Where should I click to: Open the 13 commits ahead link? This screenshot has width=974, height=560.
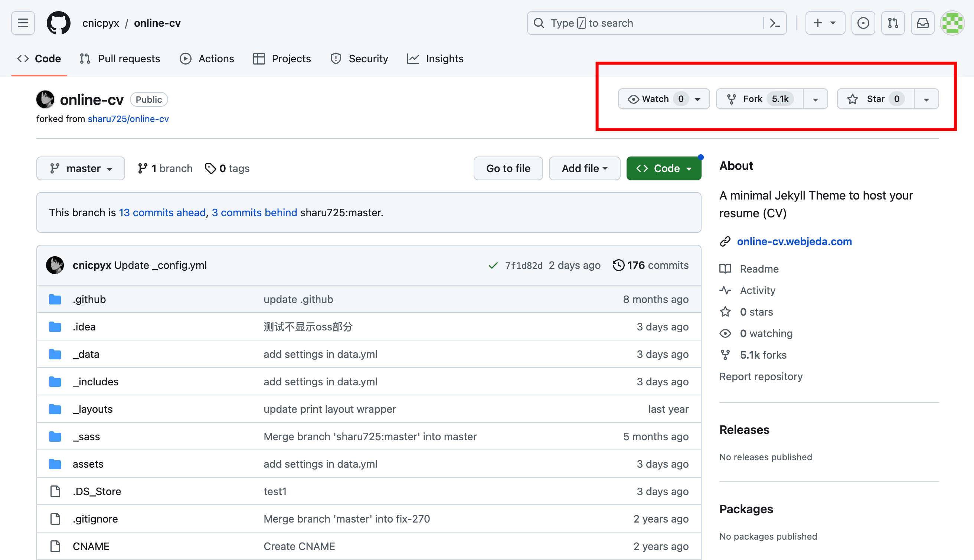(x=162, y=213)
